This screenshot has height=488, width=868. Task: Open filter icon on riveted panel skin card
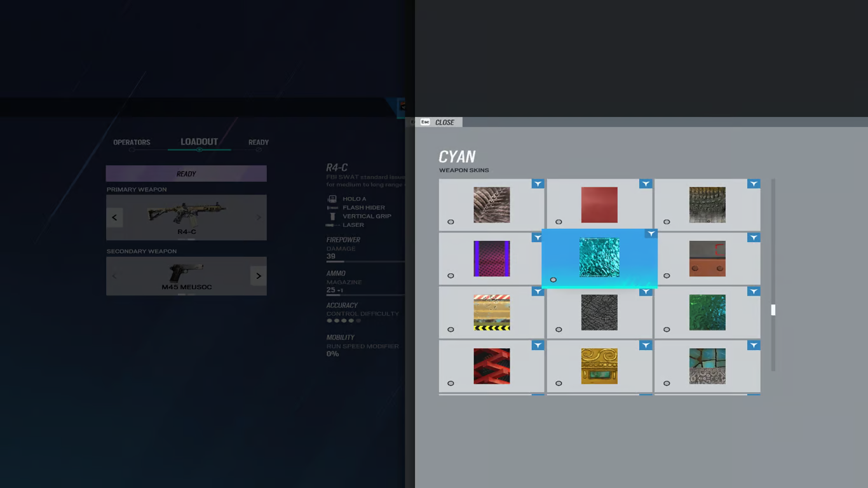pos(754,238)
